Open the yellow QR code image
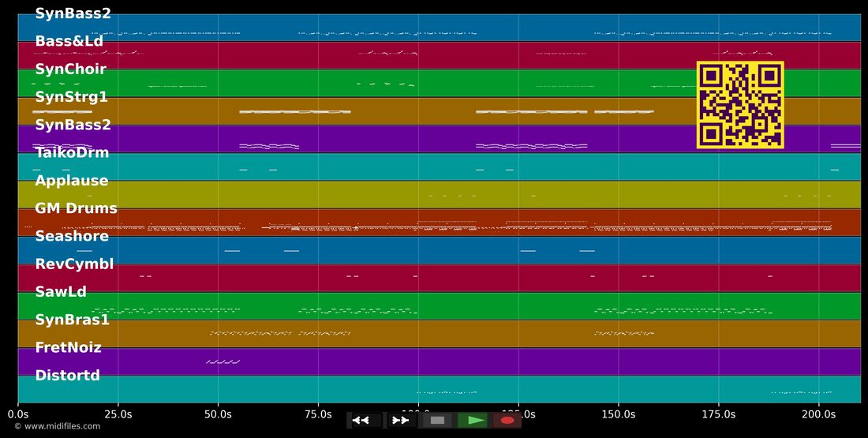Screen dimensions: 868x438 point(740,105)
